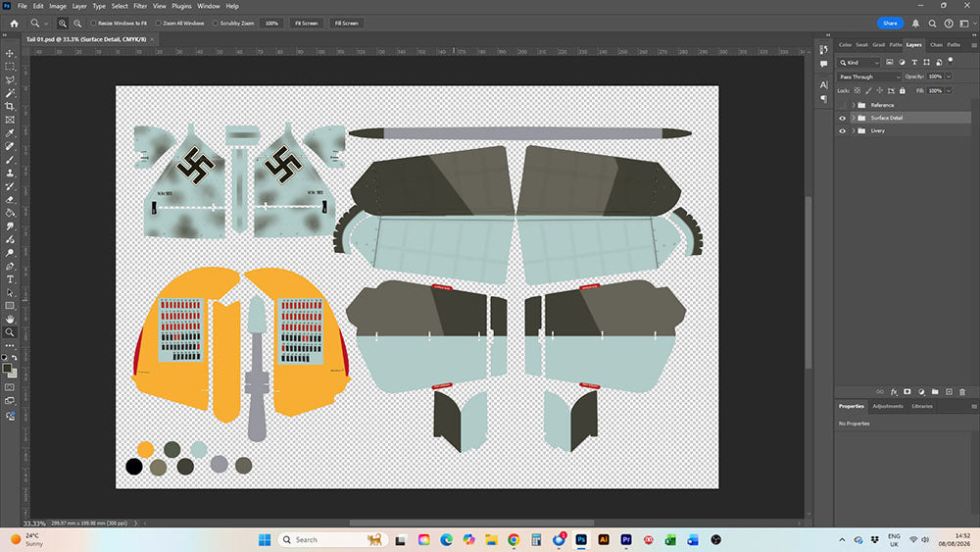Select the Path Selection tool
The image size is (980, 552).
point(10,292)
